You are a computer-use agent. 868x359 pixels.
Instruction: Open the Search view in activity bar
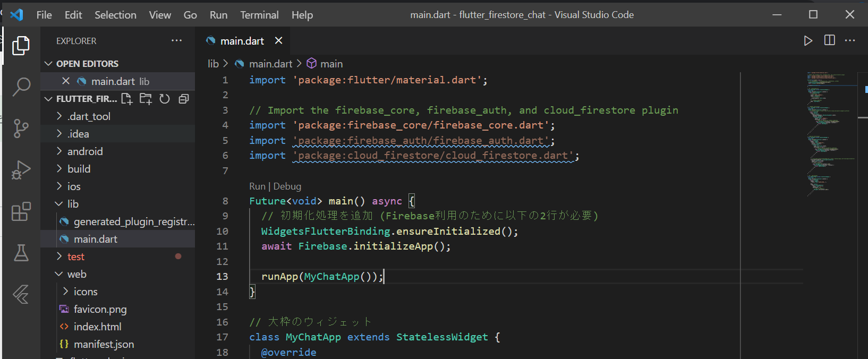(21, 87)
